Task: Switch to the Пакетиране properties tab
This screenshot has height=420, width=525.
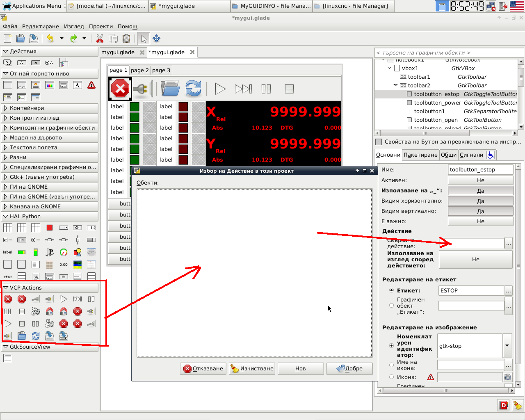Action: coord(420,155)
